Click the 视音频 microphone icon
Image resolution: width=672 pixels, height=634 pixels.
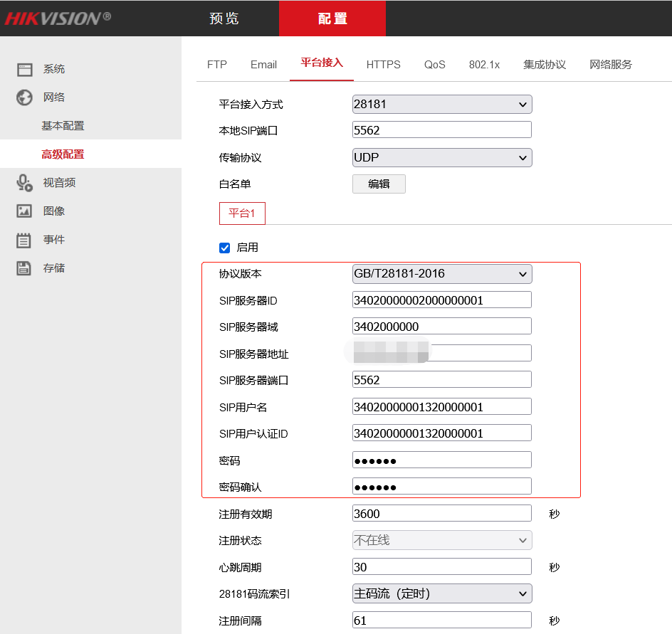24,183
